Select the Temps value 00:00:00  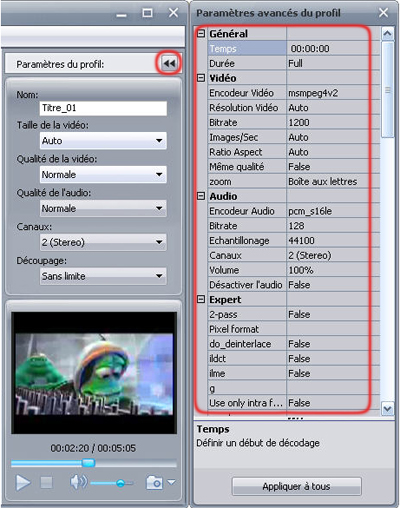[333, 49]
